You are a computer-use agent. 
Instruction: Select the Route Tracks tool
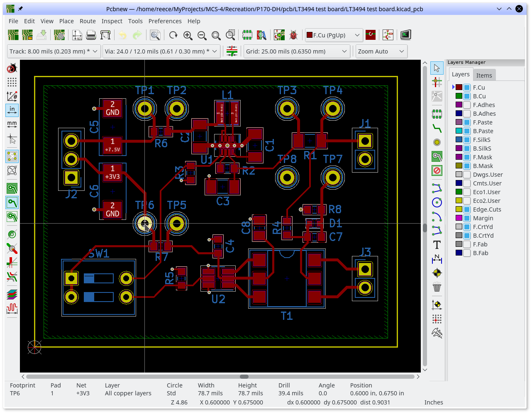tap(437, 128)
